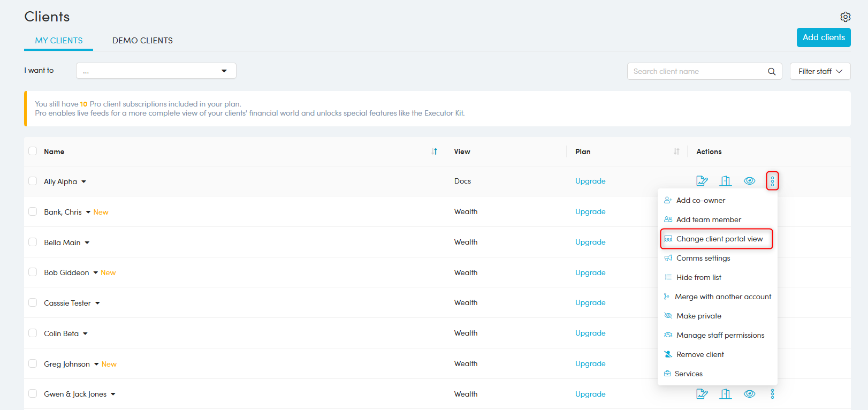Open the 'I want to' dropdown

[x=156, y=71]
